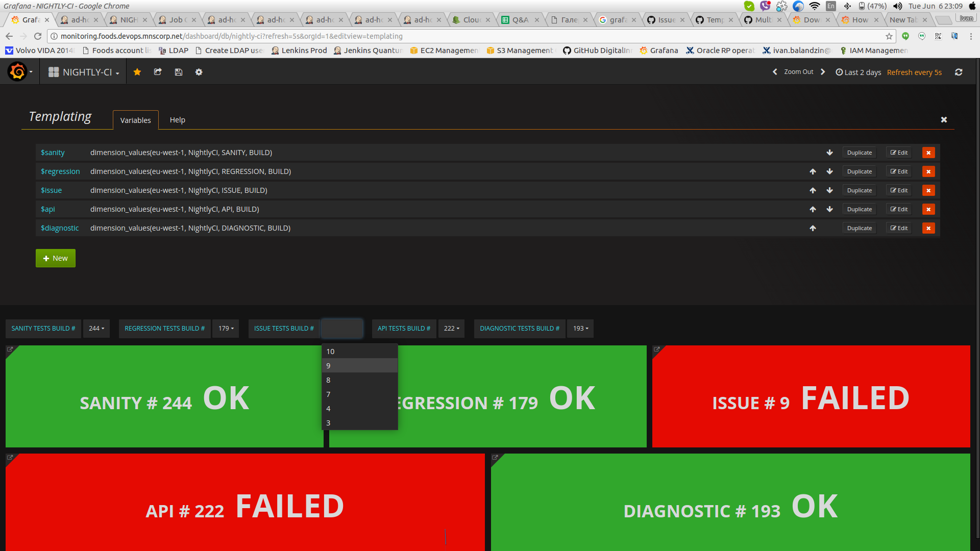Manually refresh the dashboard with the refresh icon
This screenshot has width=980, height=551.
[x=959, y=72]
